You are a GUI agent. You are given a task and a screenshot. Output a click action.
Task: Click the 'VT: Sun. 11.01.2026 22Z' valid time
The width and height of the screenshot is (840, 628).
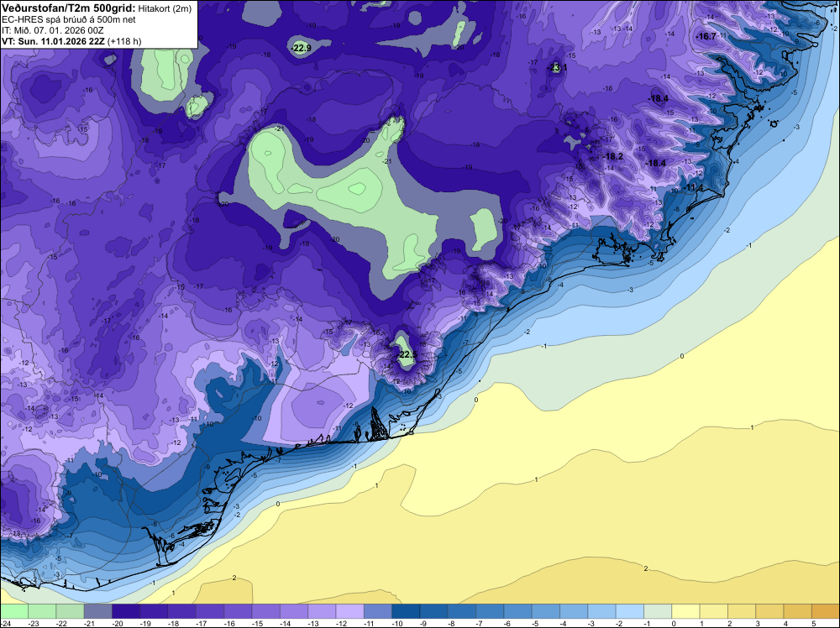(x=54, y=41)
